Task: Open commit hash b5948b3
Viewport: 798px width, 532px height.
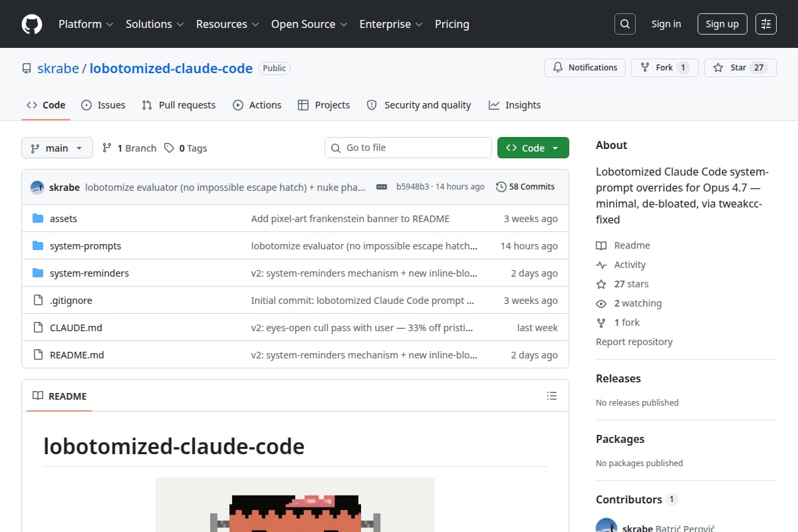Action: [x=412, y=187]
